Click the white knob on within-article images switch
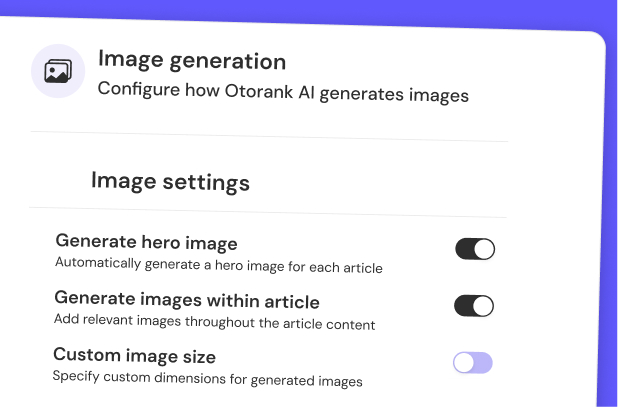Viewport: 618px width, 407px height. point(485,306)
